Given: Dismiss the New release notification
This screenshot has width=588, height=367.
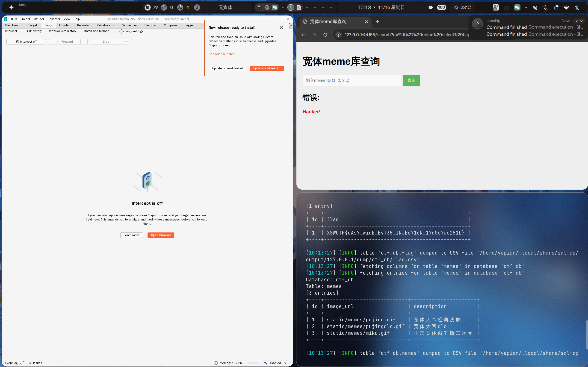Looking at the screenshot, I should pos(281,28).
